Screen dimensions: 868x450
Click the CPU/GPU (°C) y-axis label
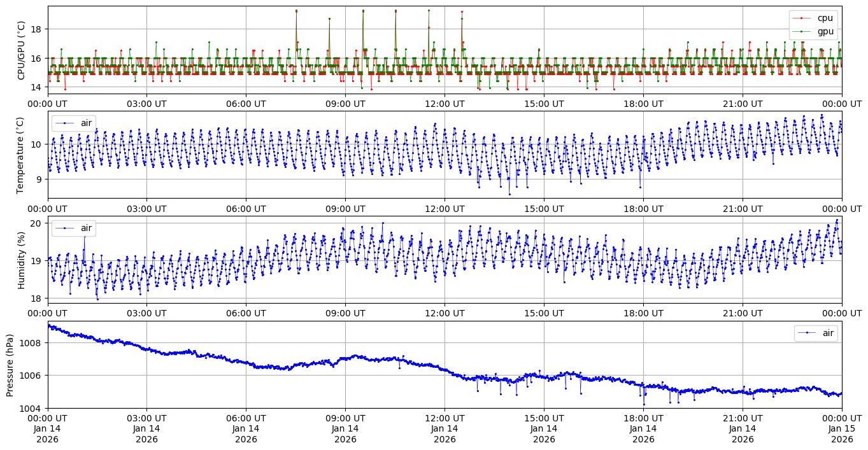[x=22, y=50]
